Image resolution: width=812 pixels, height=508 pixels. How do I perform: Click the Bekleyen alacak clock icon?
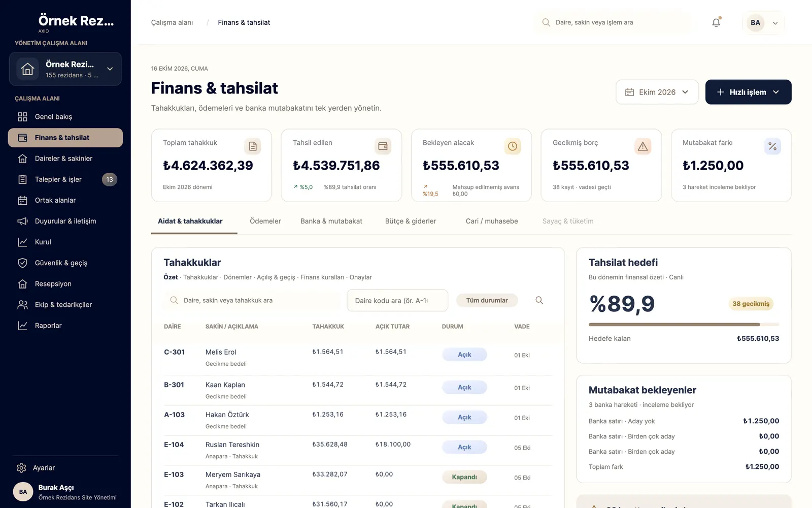click(513, 146)
